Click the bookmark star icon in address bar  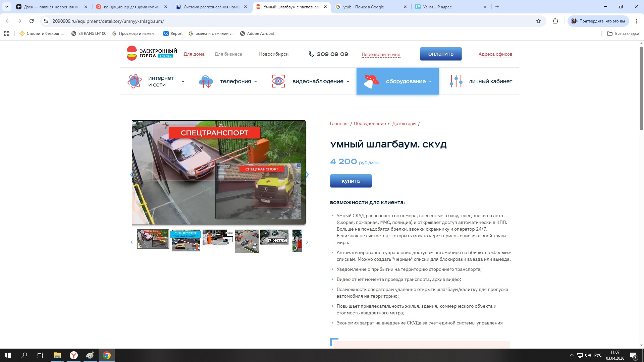tap(538, 21)
